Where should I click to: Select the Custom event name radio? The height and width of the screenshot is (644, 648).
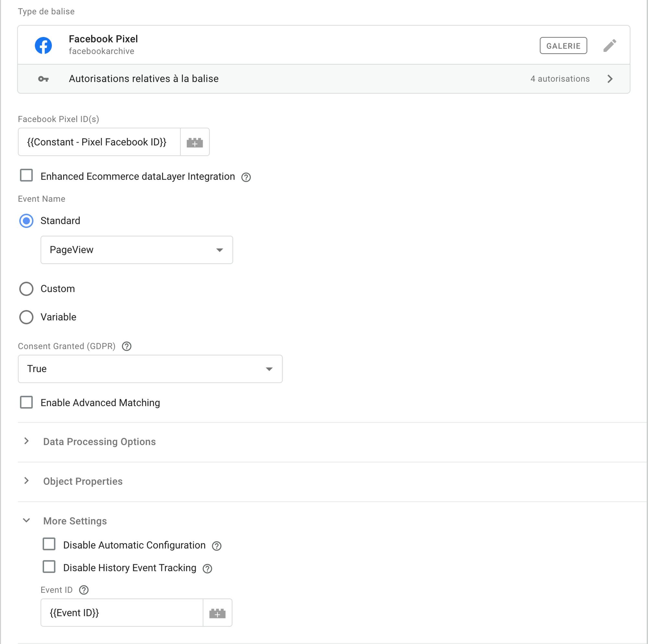[x=26, y=288]
